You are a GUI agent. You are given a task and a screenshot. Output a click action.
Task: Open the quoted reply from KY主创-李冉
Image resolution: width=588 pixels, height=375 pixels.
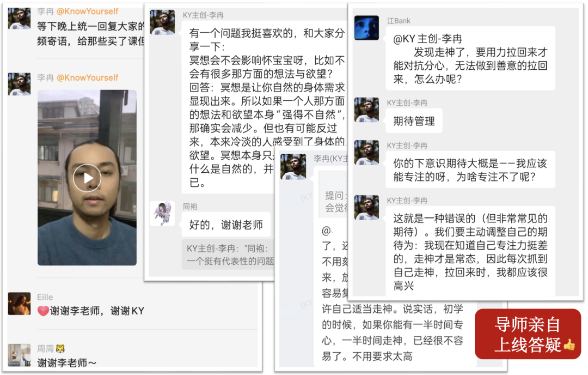(x=229, y=255)
